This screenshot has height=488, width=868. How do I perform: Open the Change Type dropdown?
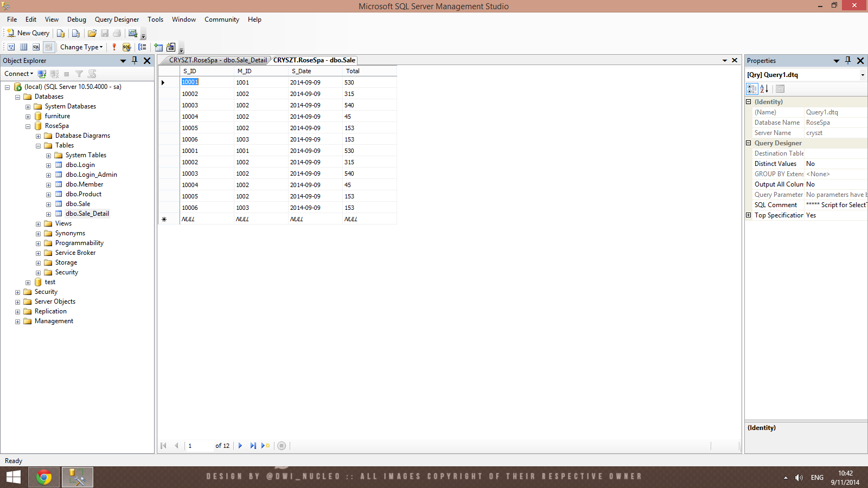(x=81, y=47)
